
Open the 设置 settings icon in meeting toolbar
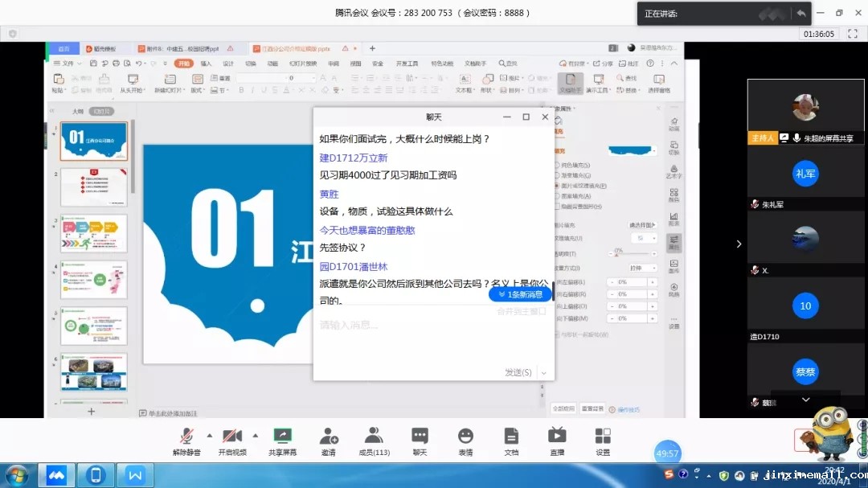[x=603, y=436]
